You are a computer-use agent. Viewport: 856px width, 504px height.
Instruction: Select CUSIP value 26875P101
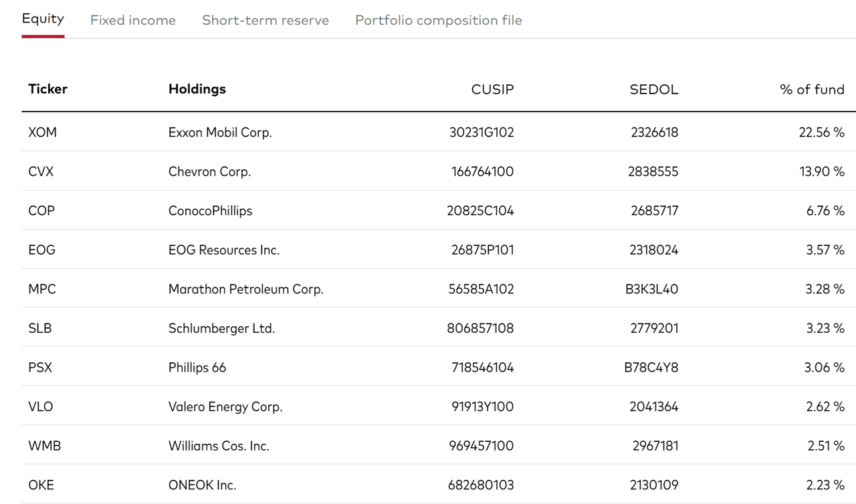[483, 250]
